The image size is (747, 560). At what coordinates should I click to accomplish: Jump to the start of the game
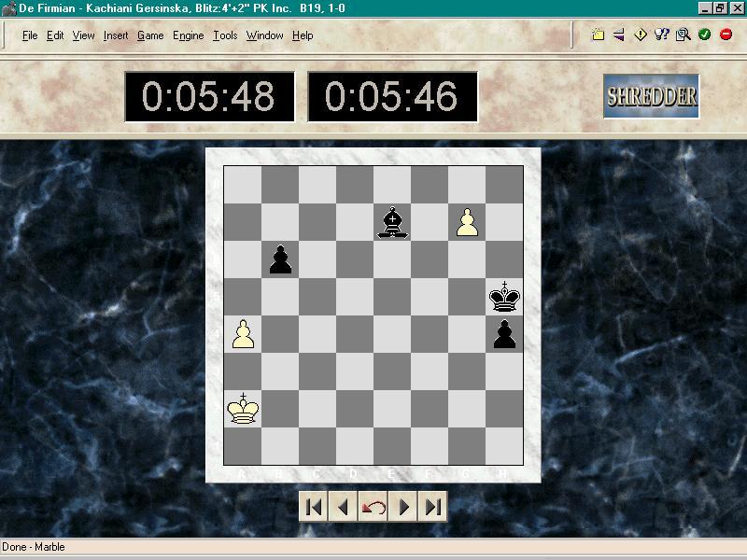[x=315, y=507]
